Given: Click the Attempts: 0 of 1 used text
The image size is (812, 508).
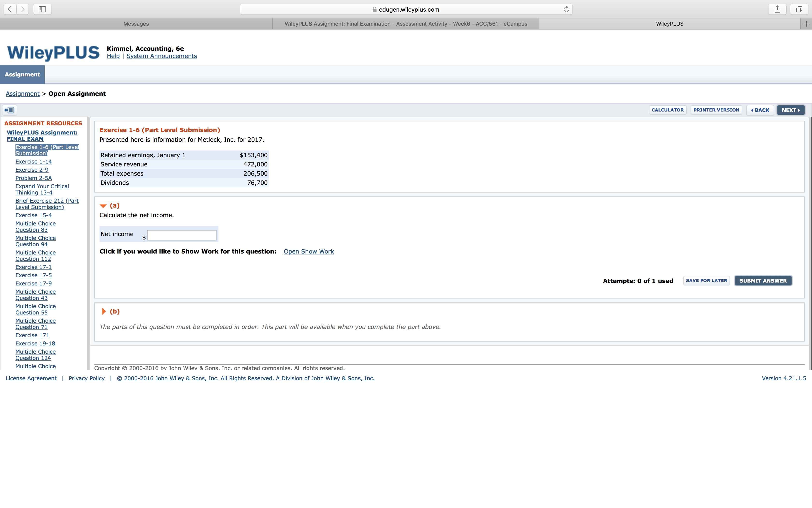Looking at the screenshot, I should point(638,281).
